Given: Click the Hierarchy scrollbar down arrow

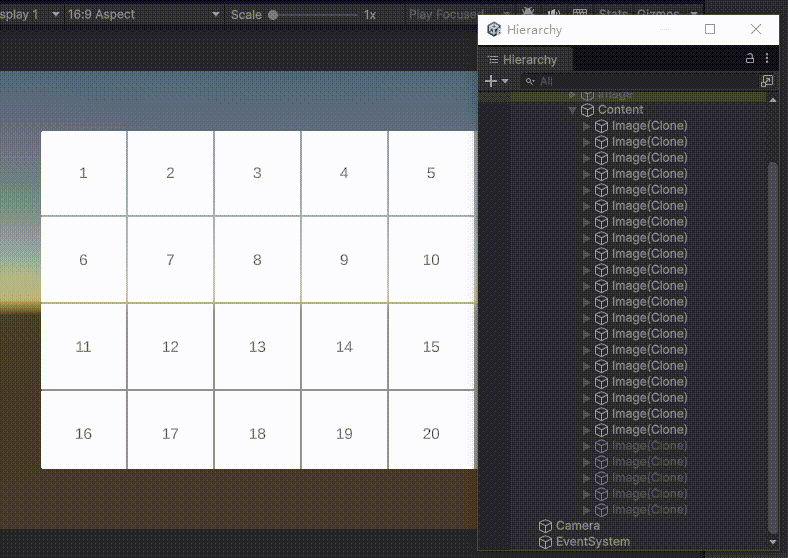Looking at the screenshot, I should point(773,542).
